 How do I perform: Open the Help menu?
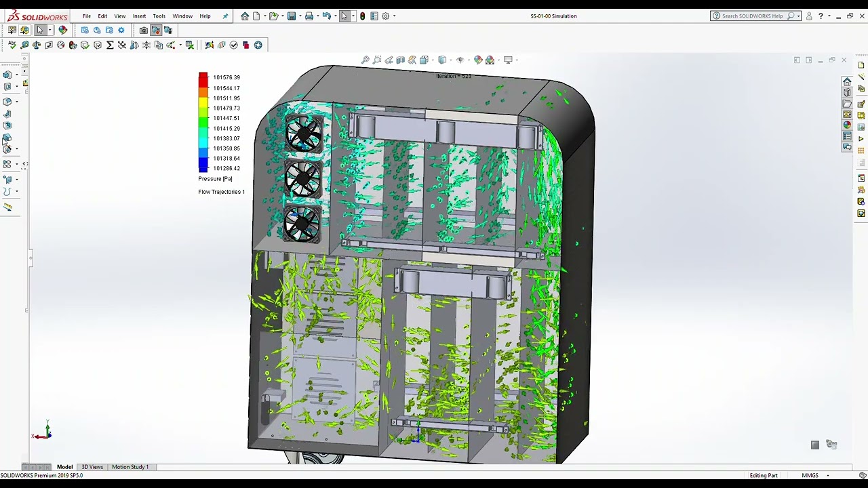pos(205,16)
